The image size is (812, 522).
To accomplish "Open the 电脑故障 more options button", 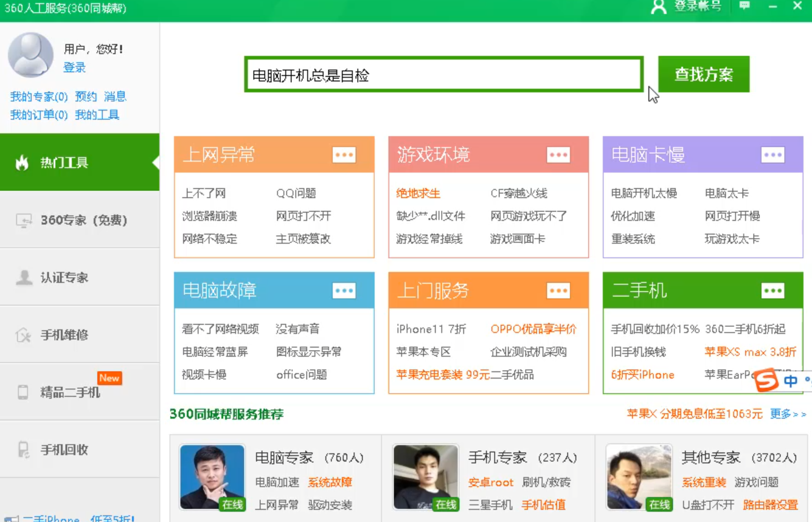I will (344, 291).
